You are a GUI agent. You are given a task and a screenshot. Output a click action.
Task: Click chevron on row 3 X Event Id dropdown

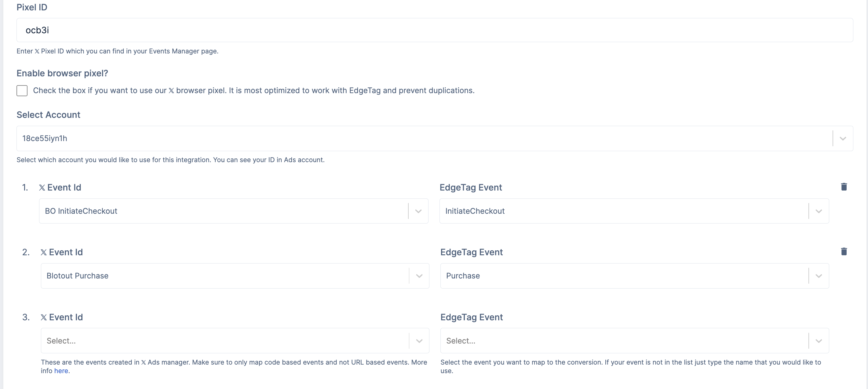pyautogui.click(x=419, y=341)
